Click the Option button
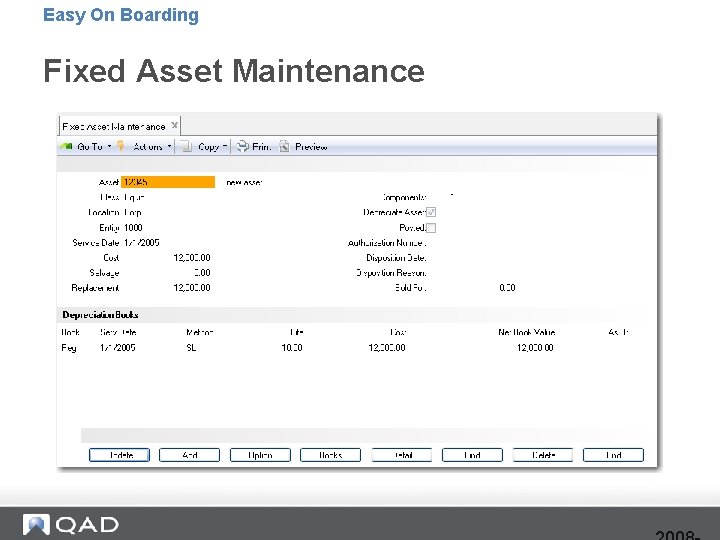Viewport: 720px width, 540px height. [260, 455]
